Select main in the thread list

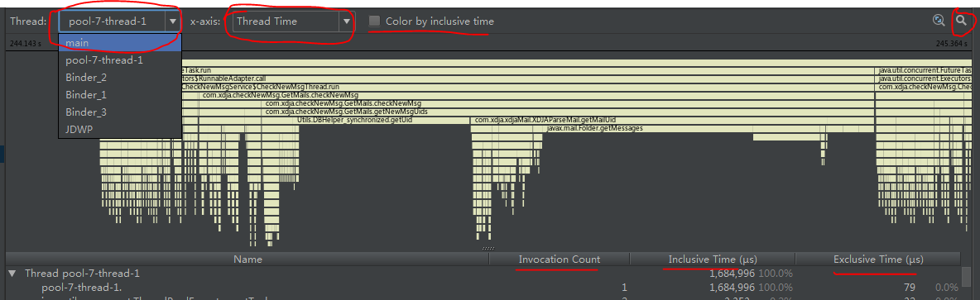pyautogui.click(x=120, y=43)
